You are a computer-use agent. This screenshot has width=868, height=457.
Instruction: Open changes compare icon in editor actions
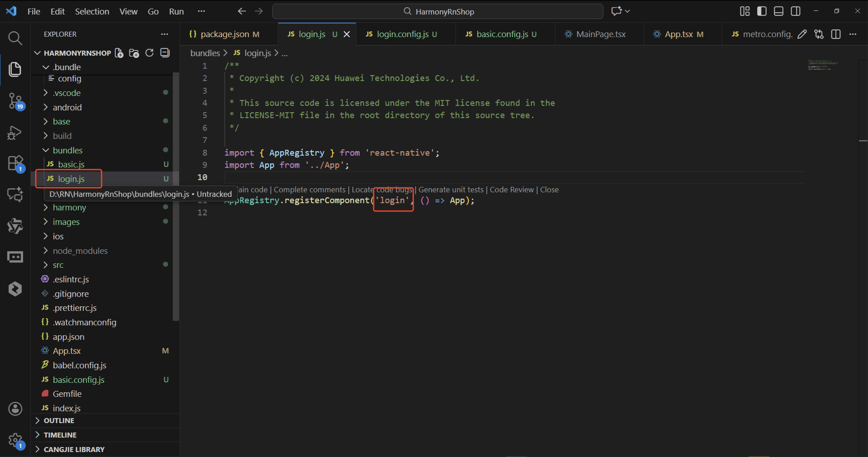tap(819, 34)
